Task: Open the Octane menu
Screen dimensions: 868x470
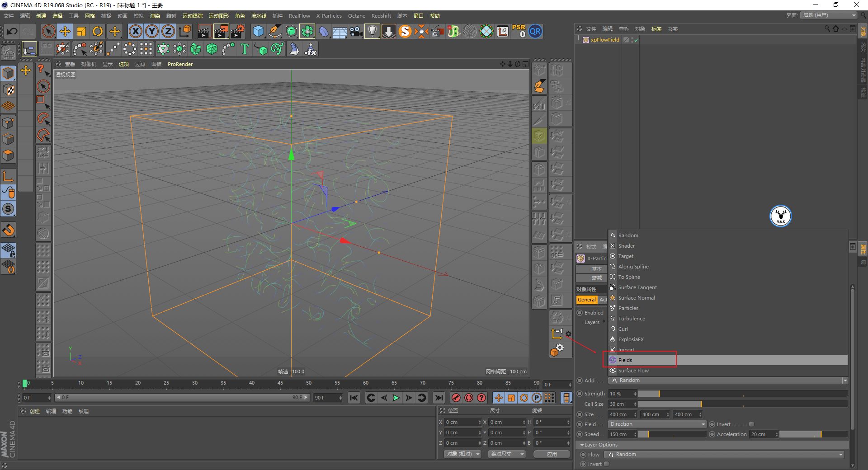Action: coord(356,16)
